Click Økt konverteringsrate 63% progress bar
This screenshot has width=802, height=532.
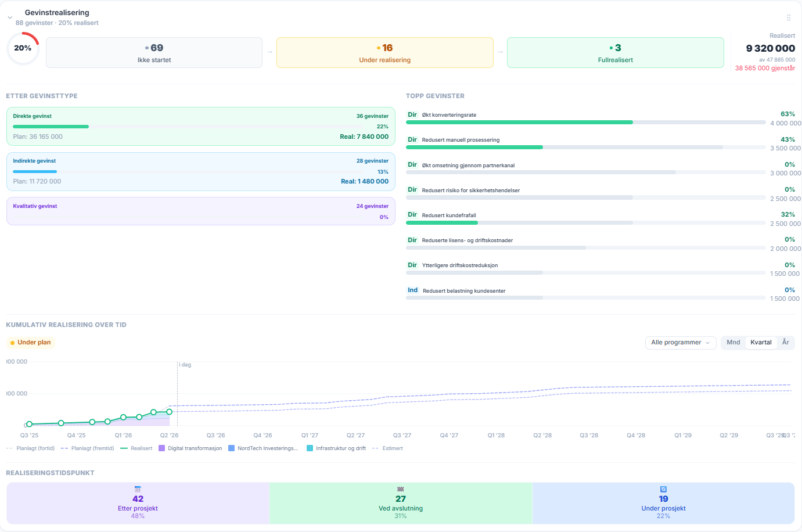click(x=586, y=123)
